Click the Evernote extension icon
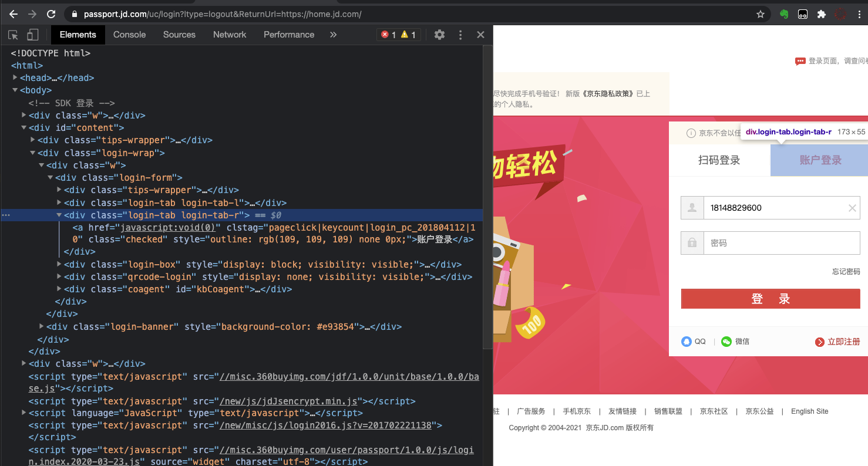Screen dimensions: 868x466 (784, 14)
